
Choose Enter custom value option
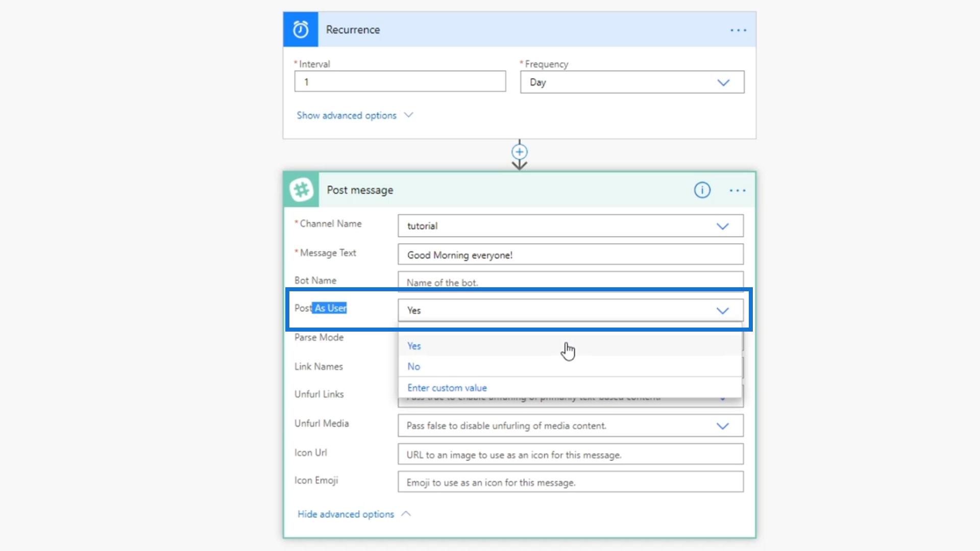point(447,388)
